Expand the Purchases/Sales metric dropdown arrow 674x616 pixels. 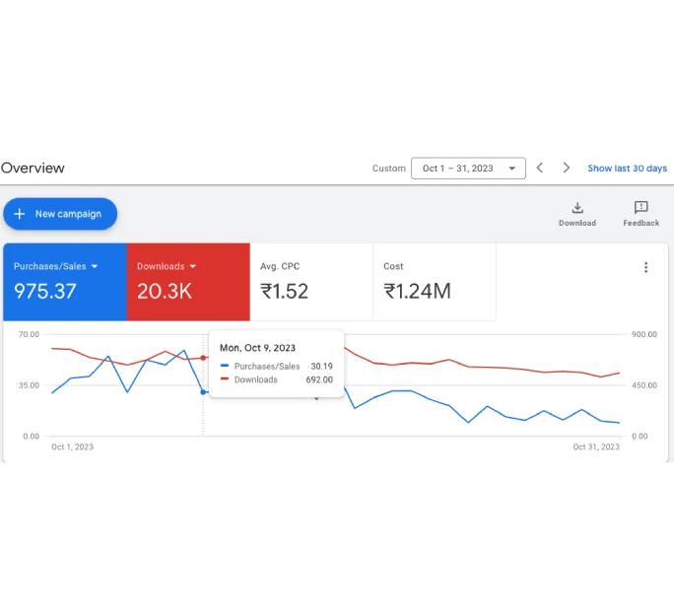[95, 266]
